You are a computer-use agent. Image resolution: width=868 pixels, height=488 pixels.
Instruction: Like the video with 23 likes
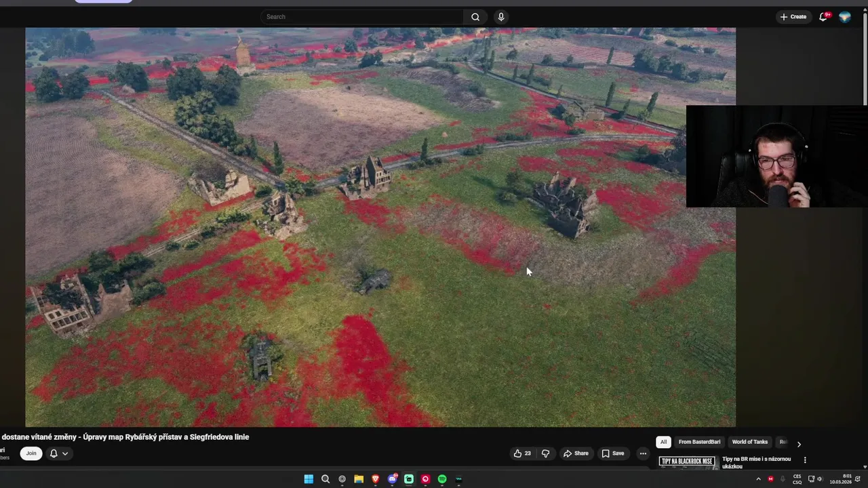click(522, 453)
